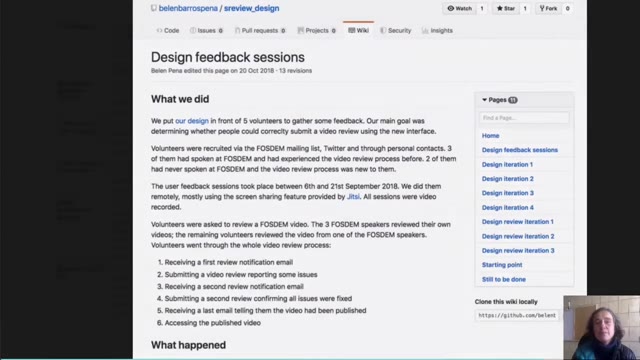Screen dimensions: 640x360
Task: Watch this repository
Action: tap(459, 9)
